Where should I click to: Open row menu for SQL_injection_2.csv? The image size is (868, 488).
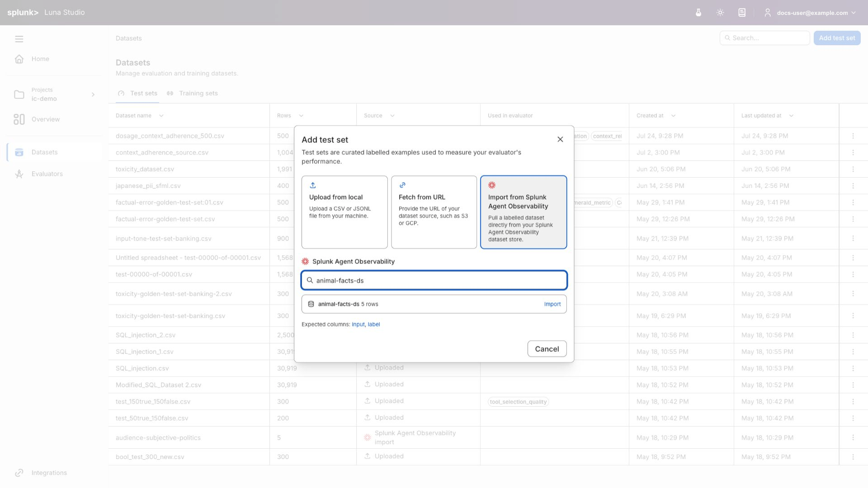(853, 335)
